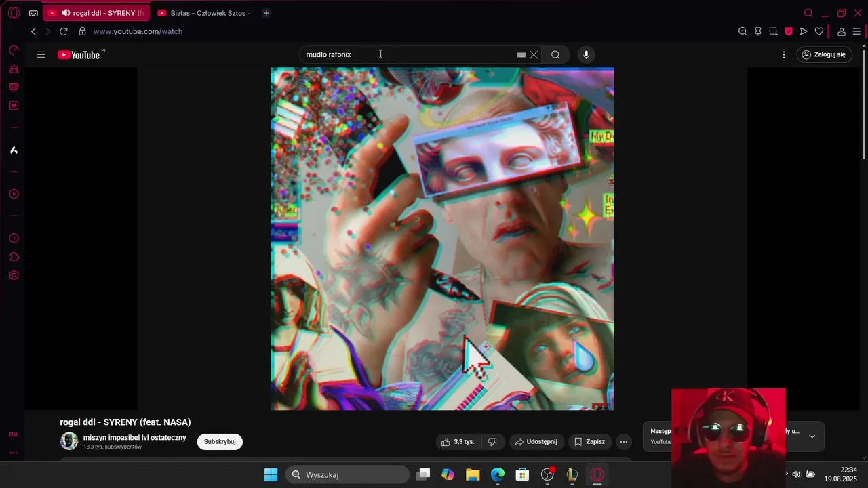Dislike the video with thumbs down
The width and height of the screenshot is (868, 488).
[x=492, y=441]
